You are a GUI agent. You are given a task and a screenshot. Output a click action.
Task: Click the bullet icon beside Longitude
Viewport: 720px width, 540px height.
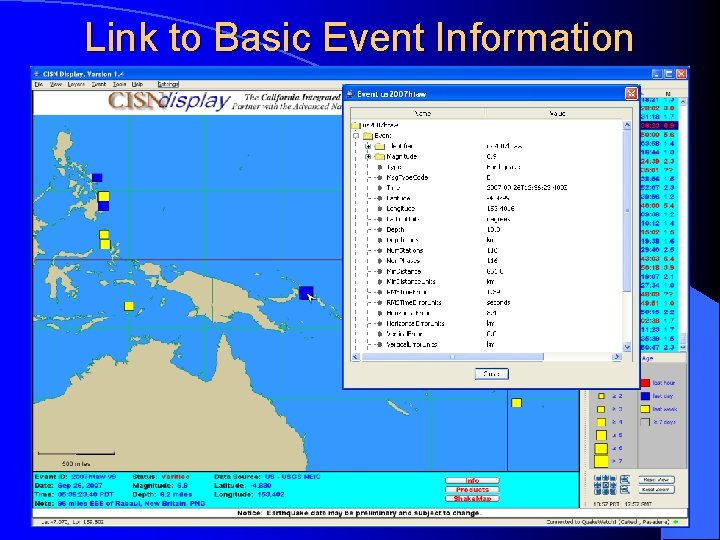(380, 208)
